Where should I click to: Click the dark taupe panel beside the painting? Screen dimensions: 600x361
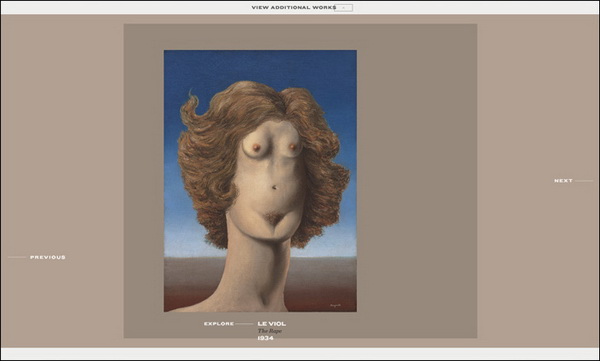coord(417,181)
